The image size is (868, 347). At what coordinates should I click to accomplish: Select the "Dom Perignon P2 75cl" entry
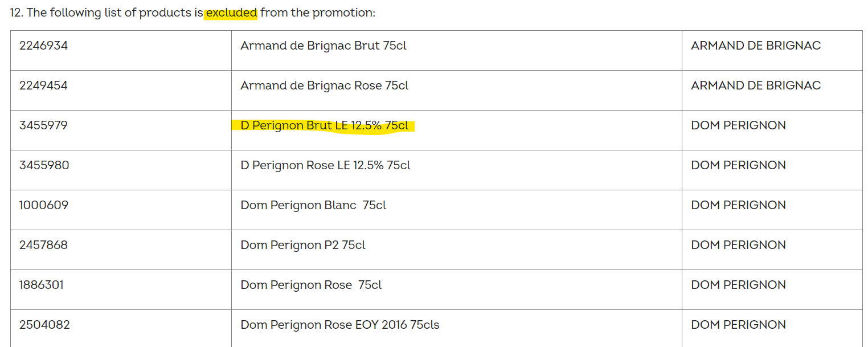[x=303, y=245]
